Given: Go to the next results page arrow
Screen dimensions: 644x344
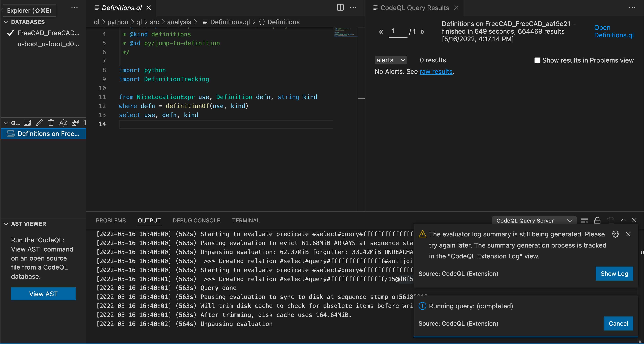Looking at the screenshot, I should tap(422, 32).
